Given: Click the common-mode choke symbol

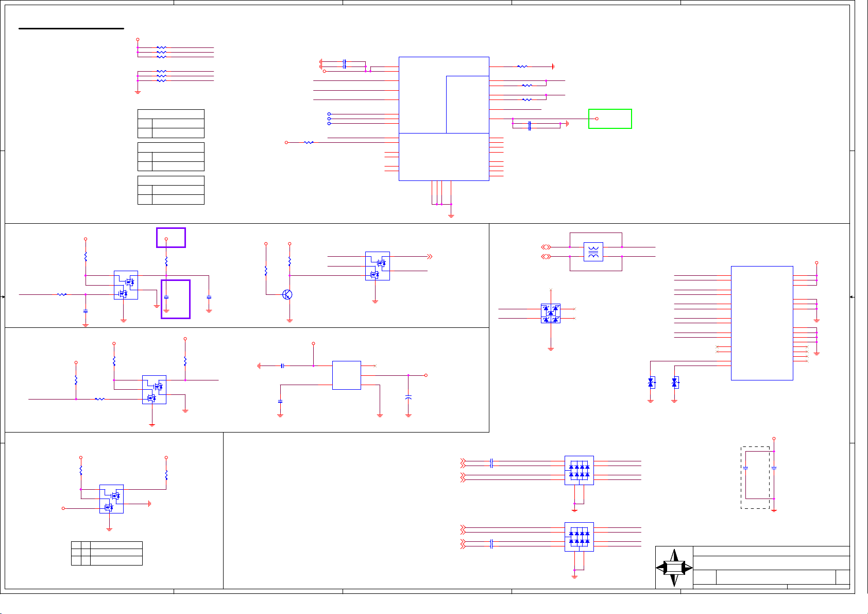Looking at the screenshot, I should point(593,252).
